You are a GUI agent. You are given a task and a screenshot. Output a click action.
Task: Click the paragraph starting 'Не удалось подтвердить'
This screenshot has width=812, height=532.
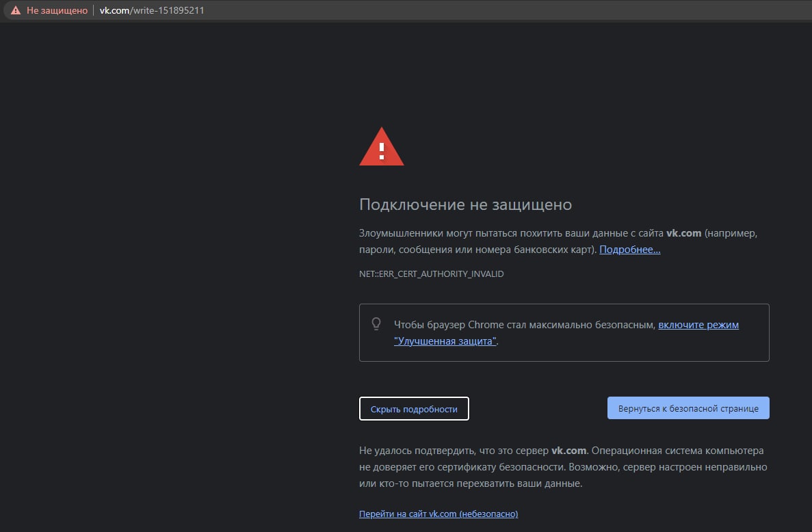point(563,467)
